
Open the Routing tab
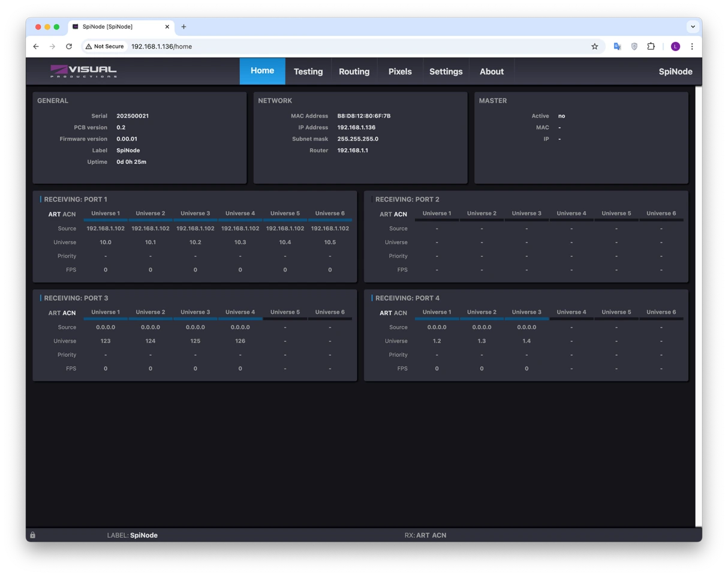tap(354, 71)
